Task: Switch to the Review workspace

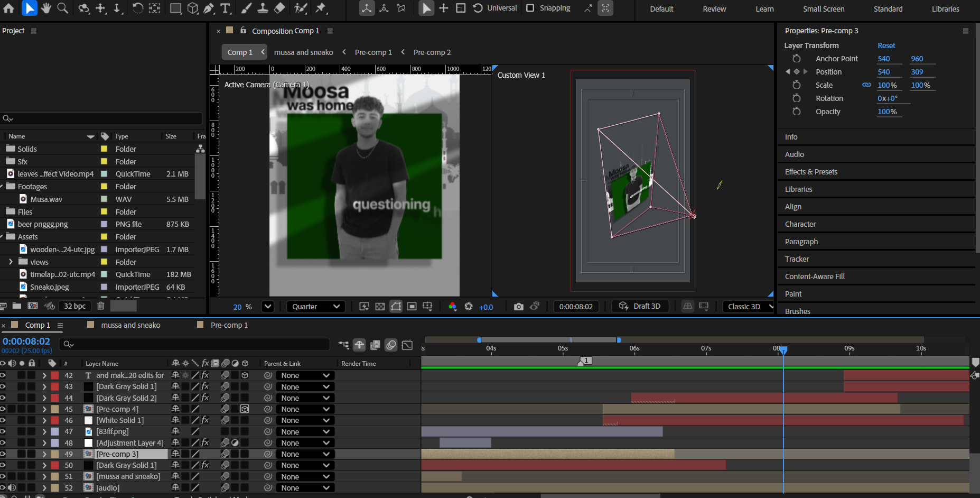Action: click(714, 9)
